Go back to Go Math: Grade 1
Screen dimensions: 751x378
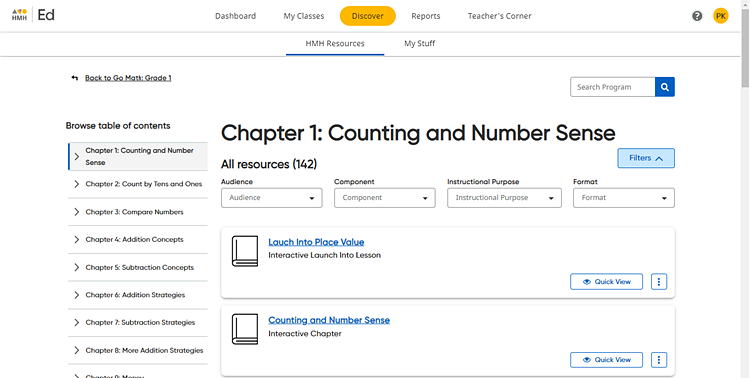click(128, 78)
